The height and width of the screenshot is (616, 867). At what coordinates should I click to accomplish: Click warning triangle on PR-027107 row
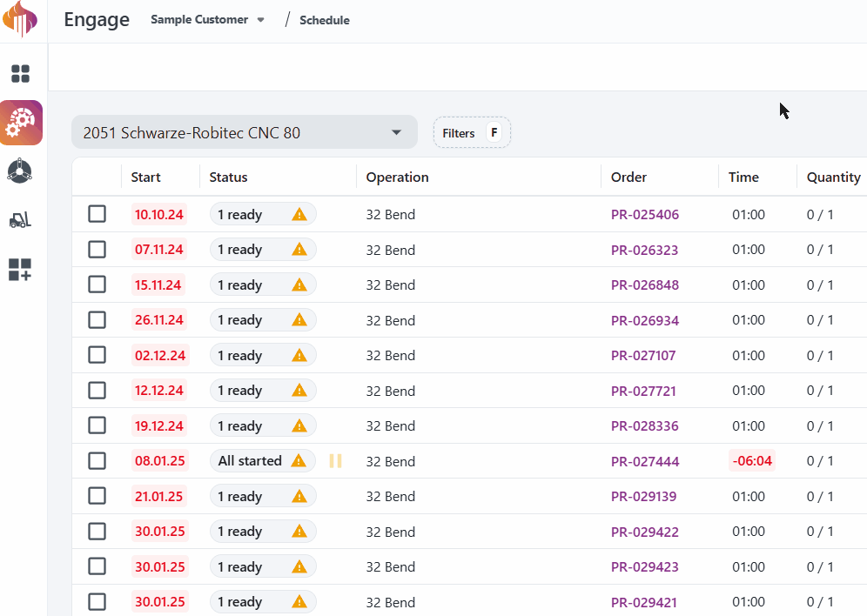click(x=299, y=355)
